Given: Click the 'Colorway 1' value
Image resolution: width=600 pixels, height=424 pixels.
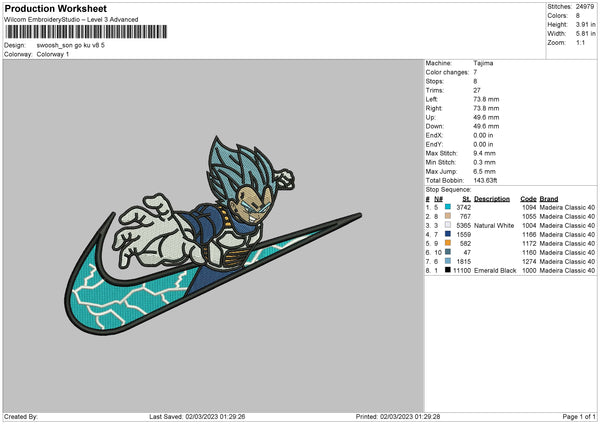Looking at the screenshot, I should tap(53, 54).
